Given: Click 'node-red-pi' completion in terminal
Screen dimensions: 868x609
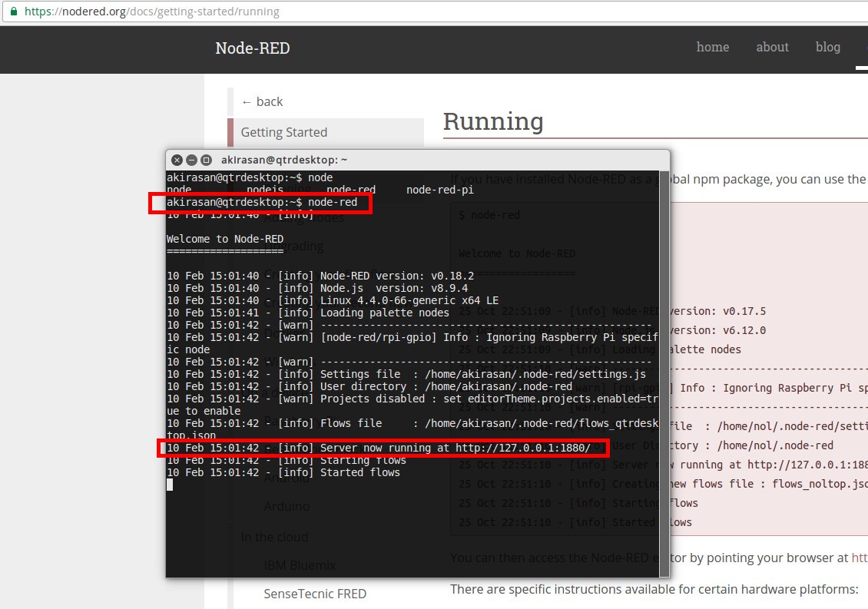Looking at the screenshot, I should pos(440,190).
